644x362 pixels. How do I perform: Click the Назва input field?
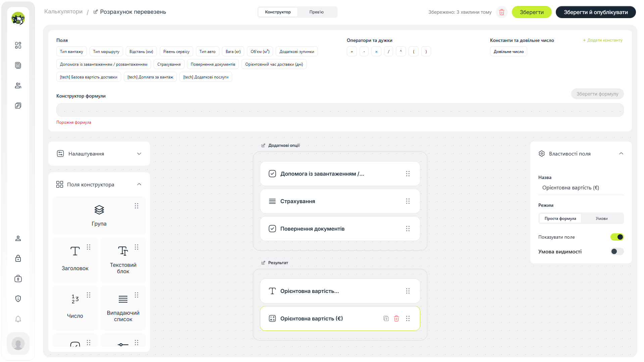tap(581, 188)
